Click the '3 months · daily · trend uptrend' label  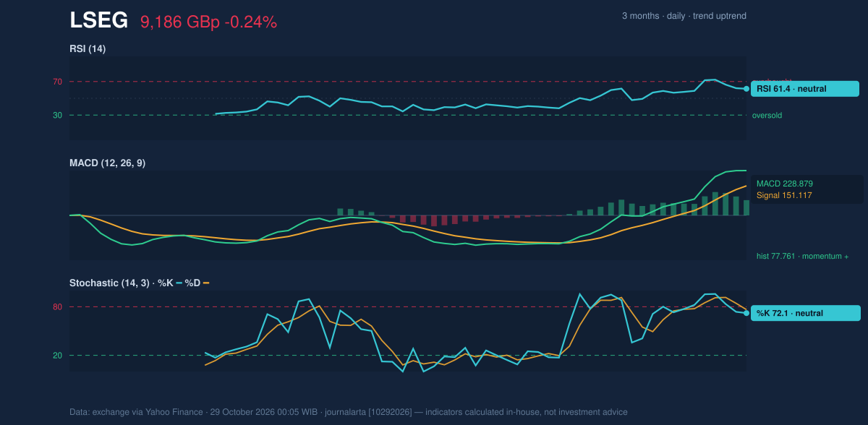pos(684,16)
